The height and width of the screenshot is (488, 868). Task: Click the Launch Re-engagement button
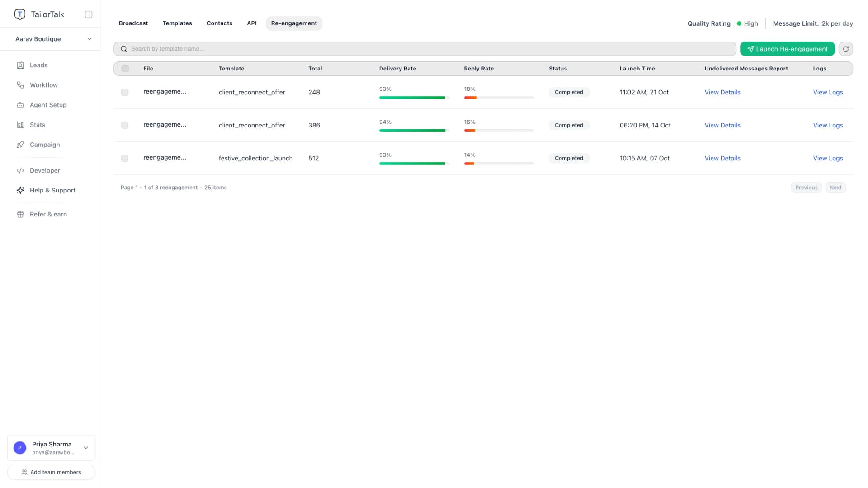(x=787, y=49)
